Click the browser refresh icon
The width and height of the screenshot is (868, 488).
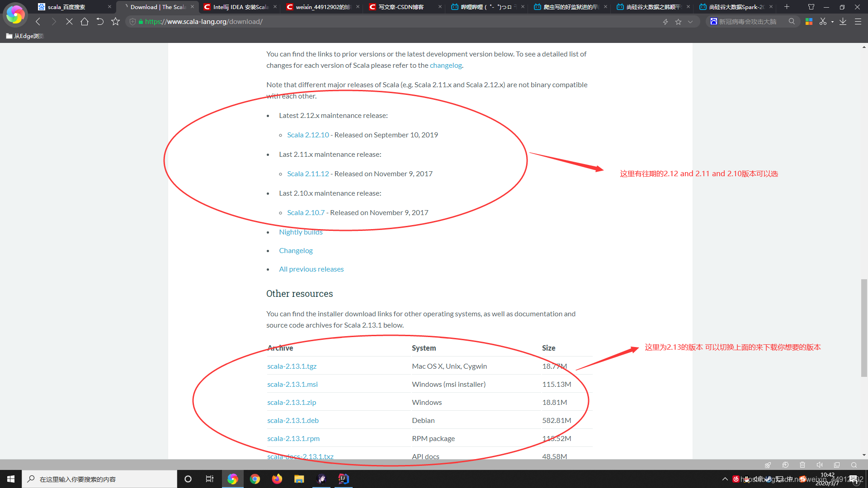100,21
